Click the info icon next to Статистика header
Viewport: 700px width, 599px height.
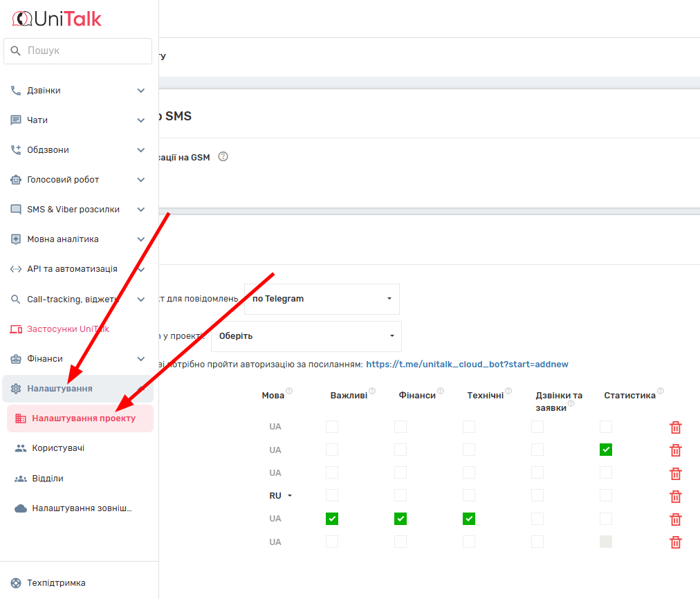pos(661,391)
